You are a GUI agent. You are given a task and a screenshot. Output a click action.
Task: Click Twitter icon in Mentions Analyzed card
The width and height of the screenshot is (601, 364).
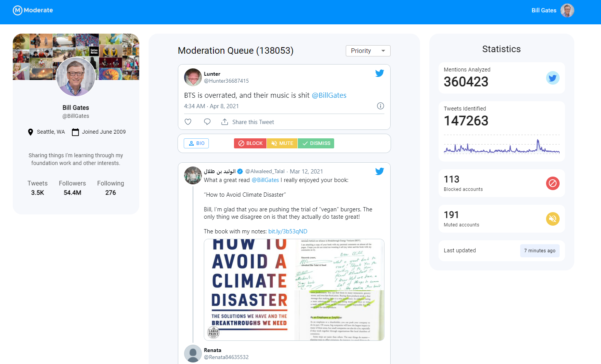click(553, 78)
